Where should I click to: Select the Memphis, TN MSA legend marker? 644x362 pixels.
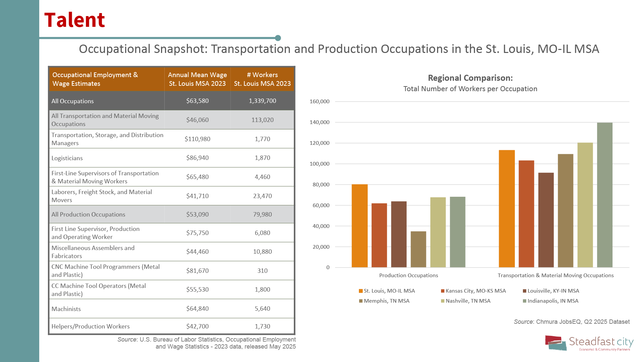[361, 301]
